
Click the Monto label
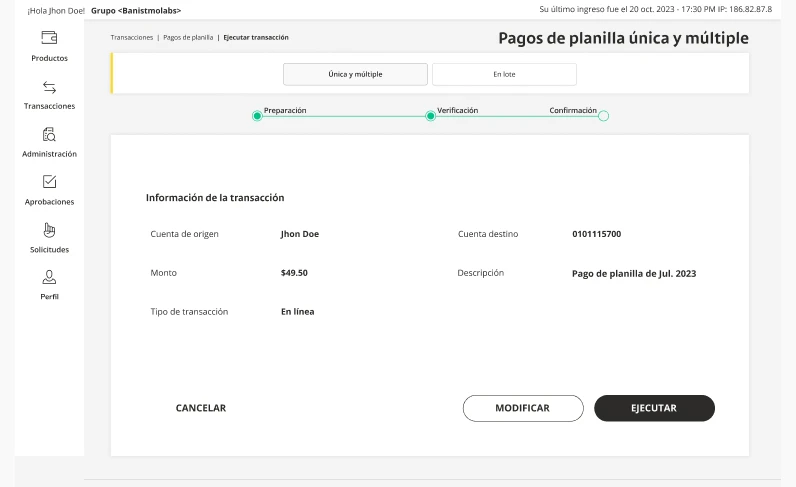click(163, 273)
